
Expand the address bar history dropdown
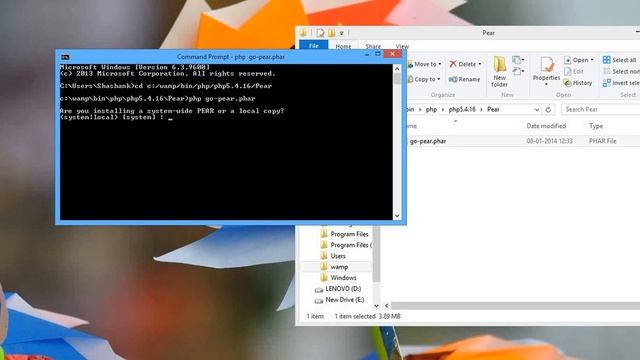(537, 109)
